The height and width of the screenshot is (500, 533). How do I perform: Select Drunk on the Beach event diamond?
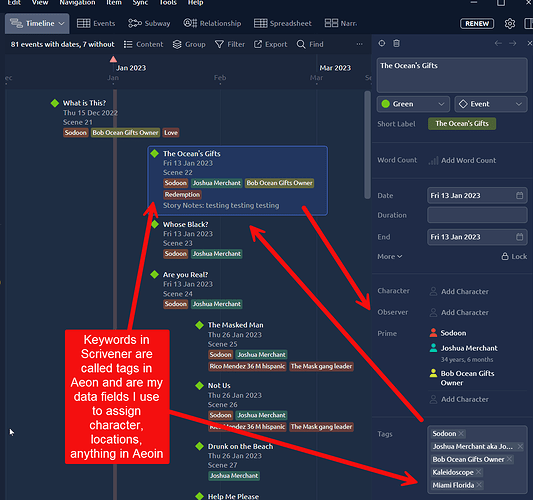pyautogui.click(x=200, y=446)
